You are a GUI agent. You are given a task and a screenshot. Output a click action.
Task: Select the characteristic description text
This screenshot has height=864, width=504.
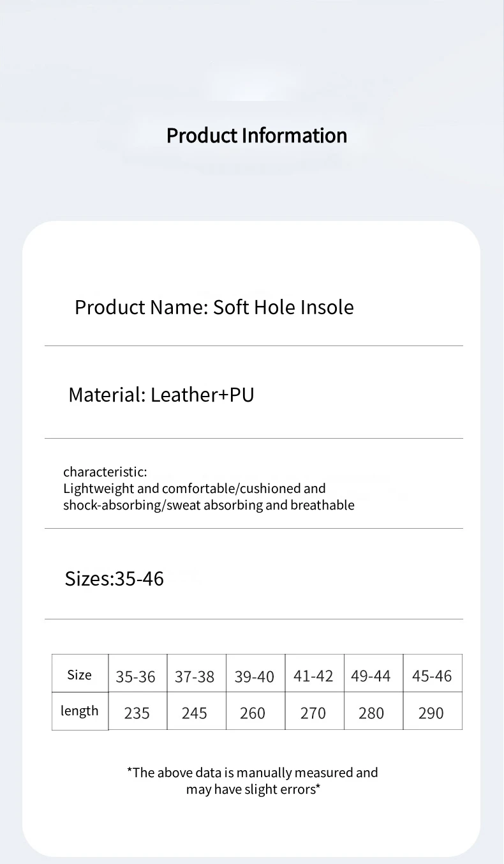click(209, 489)
